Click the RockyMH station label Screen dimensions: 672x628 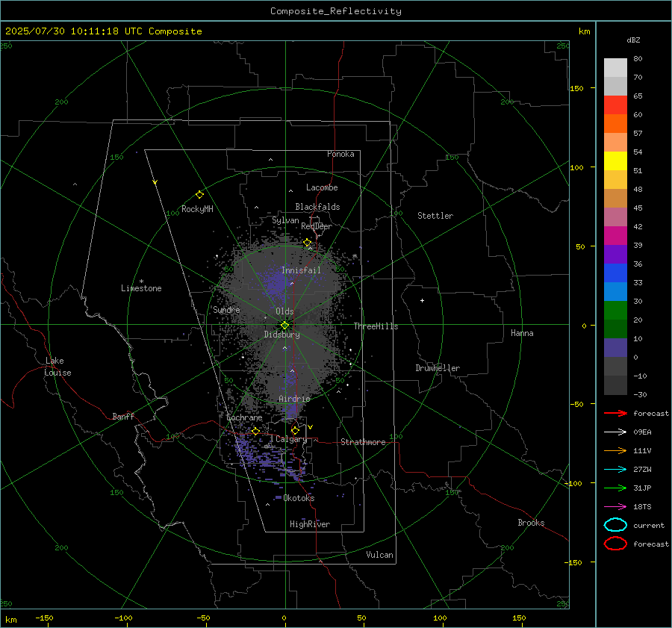click(197, 209)
